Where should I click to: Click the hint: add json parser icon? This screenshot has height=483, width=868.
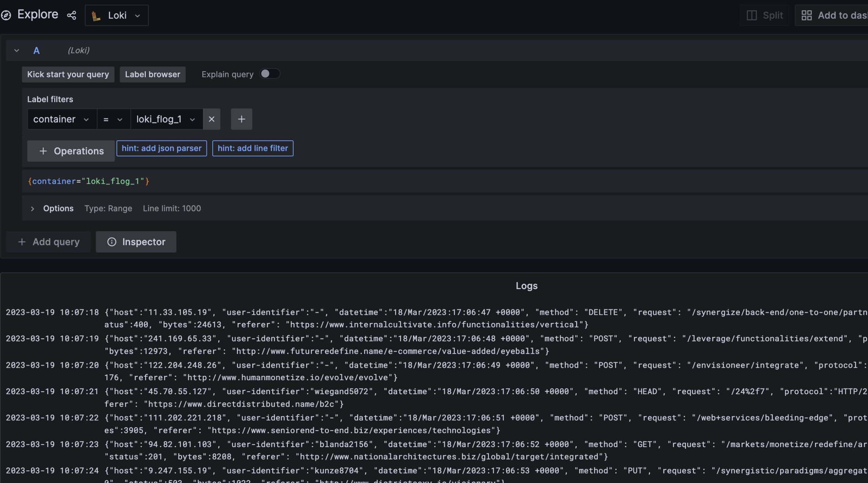162,148
